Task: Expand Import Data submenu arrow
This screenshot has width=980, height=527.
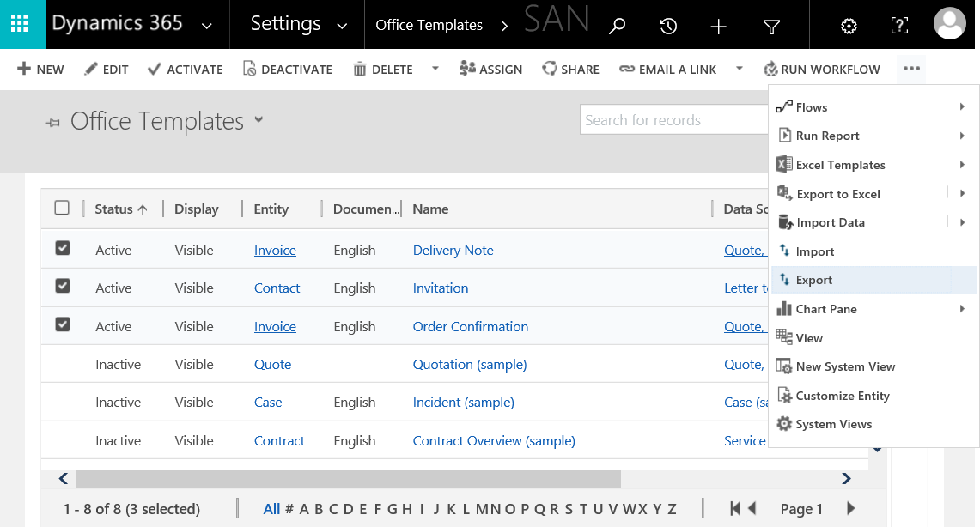Action: [x=963, y=222]
